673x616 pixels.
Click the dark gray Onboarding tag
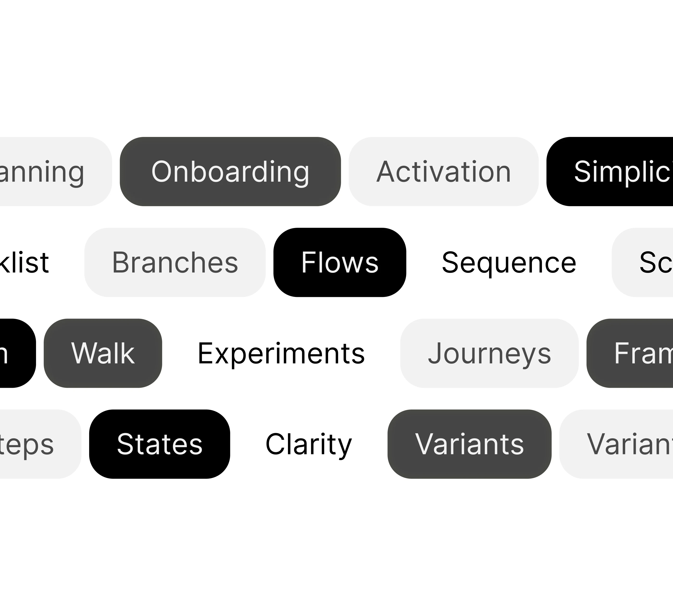pos(230,172)
